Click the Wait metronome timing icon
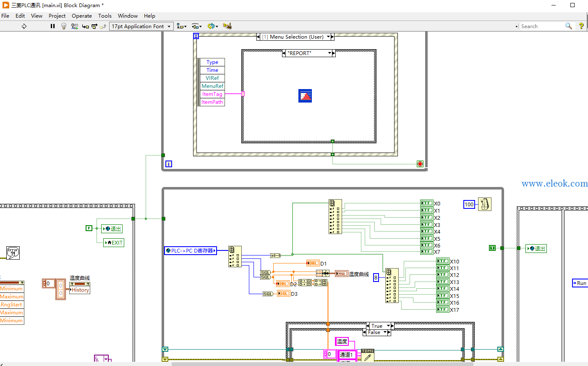Screen dimensions: 588x366 click(484, 204)
